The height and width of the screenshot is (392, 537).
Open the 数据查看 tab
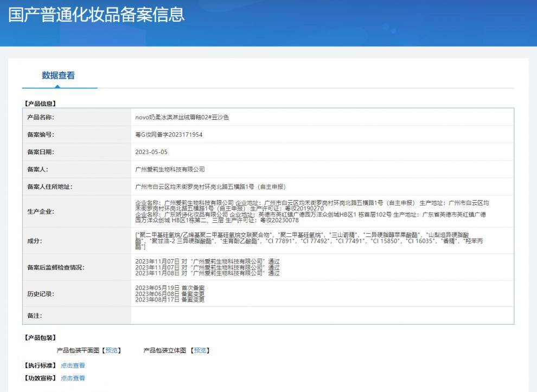[58, 75]
